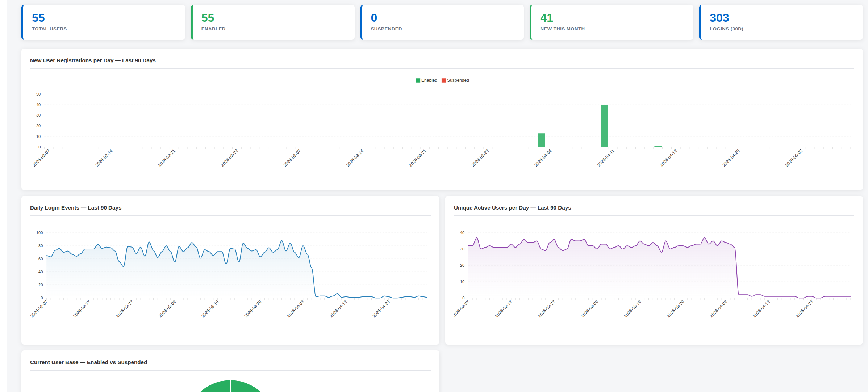Screen dimensions: 868x392
Task: Click 2026-03-29 on the Daily Login Events axis
Action: click(x=253, y=309)
